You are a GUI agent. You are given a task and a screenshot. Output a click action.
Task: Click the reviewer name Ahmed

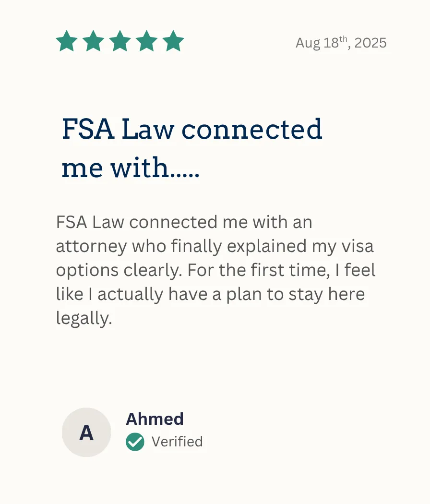[155, 419]
